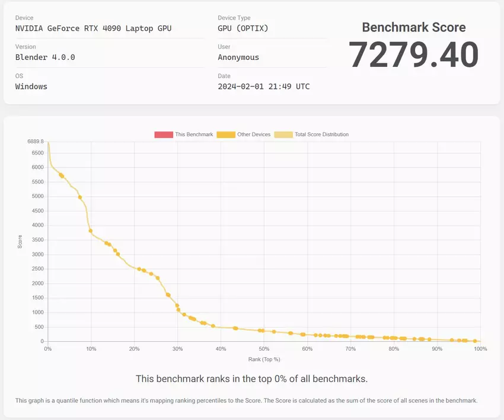504x420 pixels.
Task: Toggle the This Benchmark legend label
Action: tap(194, 134)
